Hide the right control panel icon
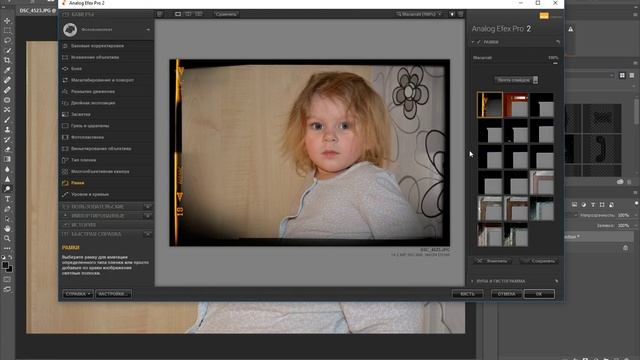This screenshot has width=640, height=360. pos(461,14)
